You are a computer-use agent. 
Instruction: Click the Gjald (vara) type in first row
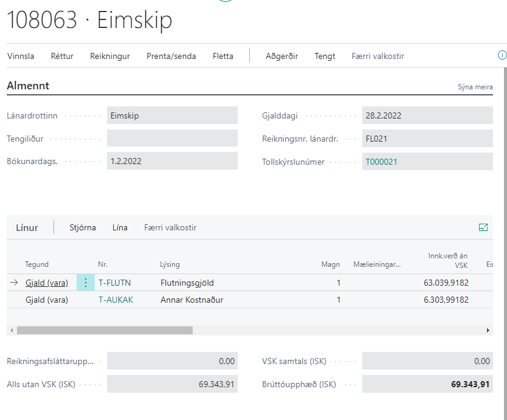point(47,283)
